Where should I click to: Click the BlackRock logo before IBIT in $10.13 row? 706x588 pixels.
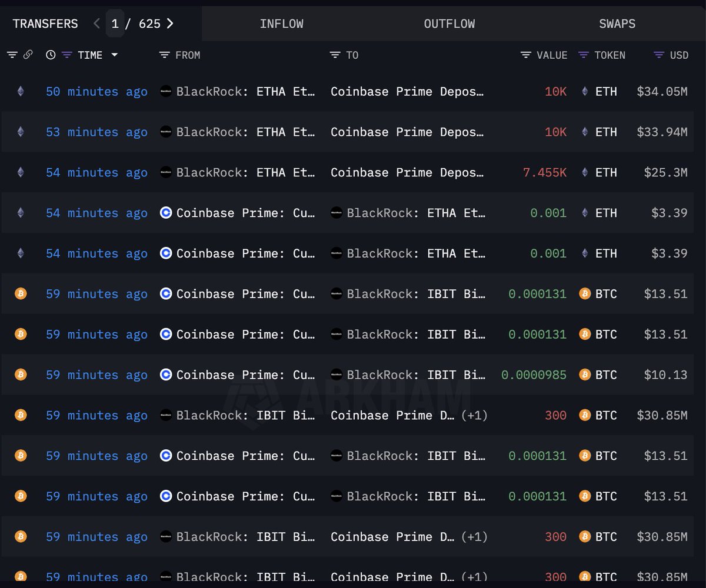tap(337, 375)
